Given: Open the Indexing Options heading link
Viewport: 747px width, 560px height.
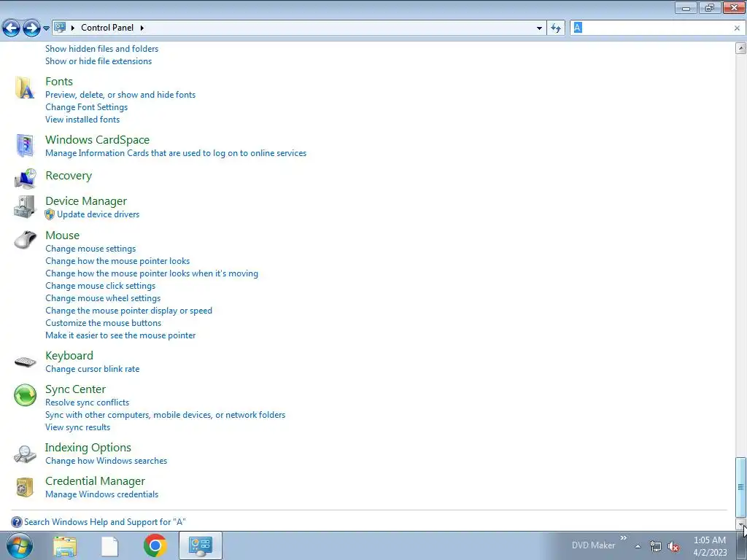Looking at the screenshot, I should click(88, 448).
